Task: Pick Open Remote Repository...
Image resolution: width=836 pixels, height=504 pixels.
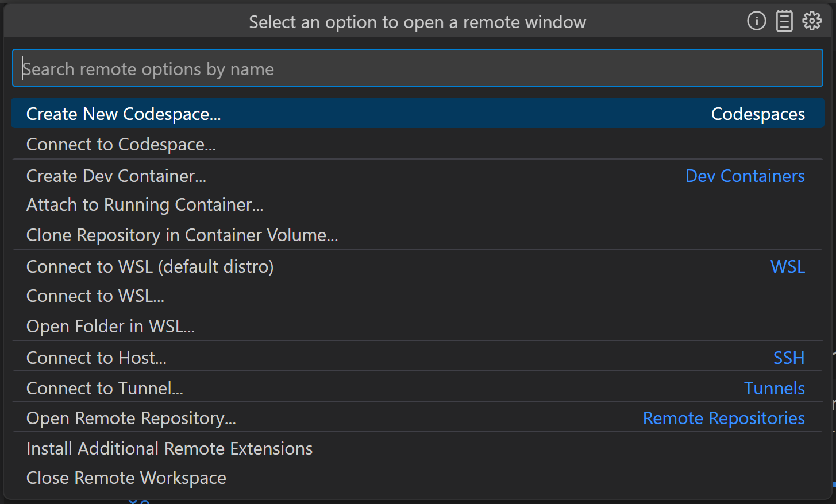Action: click(x=418, y=418)
